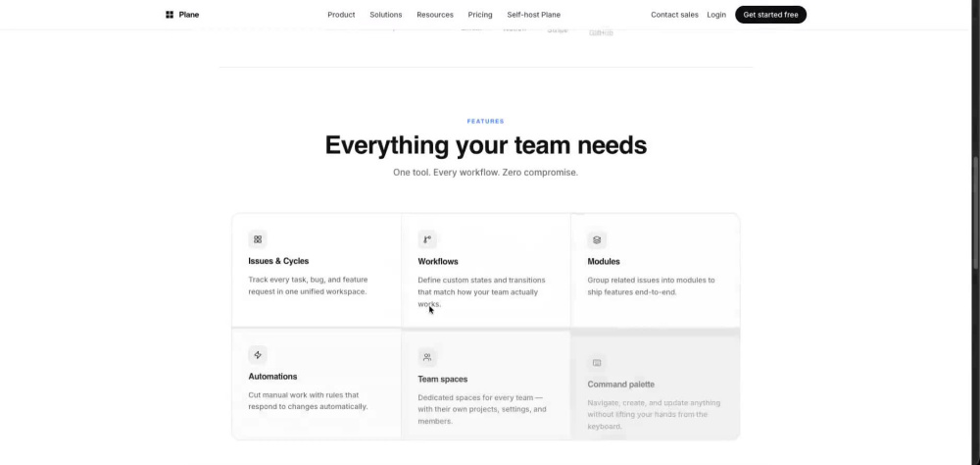Click 'Cut manual work with rules' description

click(308, 400)
